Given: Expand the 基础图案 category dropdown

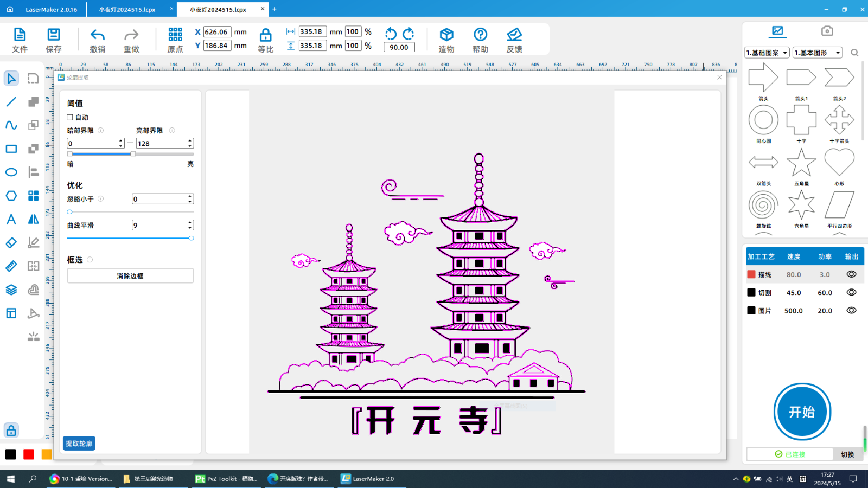Looking at the screenshot, I should (x=767, y=53).
